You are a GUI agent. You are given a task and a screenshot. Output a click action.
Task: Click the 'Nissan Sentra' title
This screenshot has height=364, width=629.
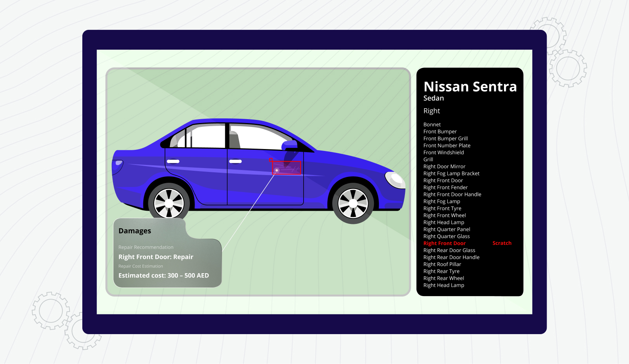pyautogui.click(x=470, y=87)
